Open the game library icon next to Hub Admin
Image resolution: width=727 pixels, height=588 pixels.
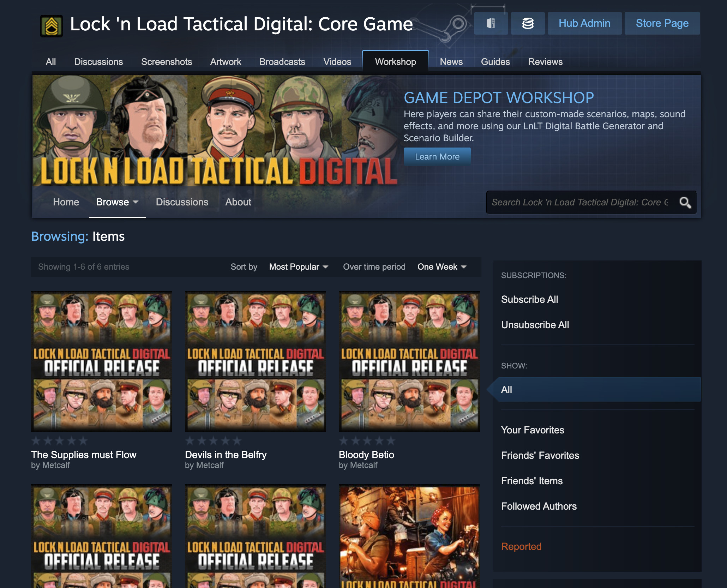(491, 23)
